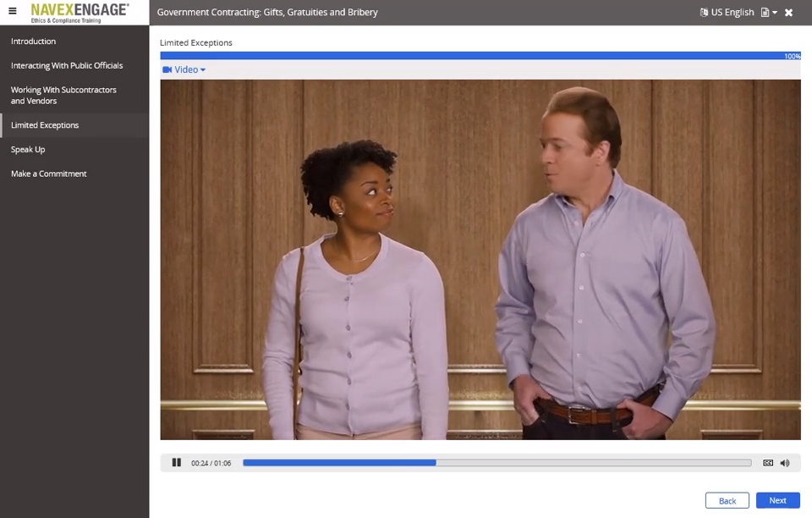Click the NAVEX Engage logo
Screen dimensions: 812x518
[80, 13]
